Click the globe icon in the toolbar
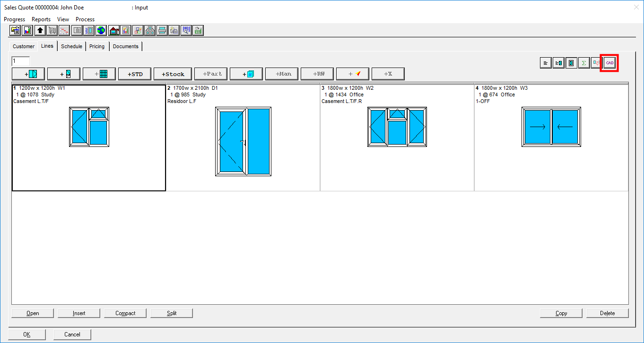The height and width of the screenshot is (343, 644). point(101,31)
